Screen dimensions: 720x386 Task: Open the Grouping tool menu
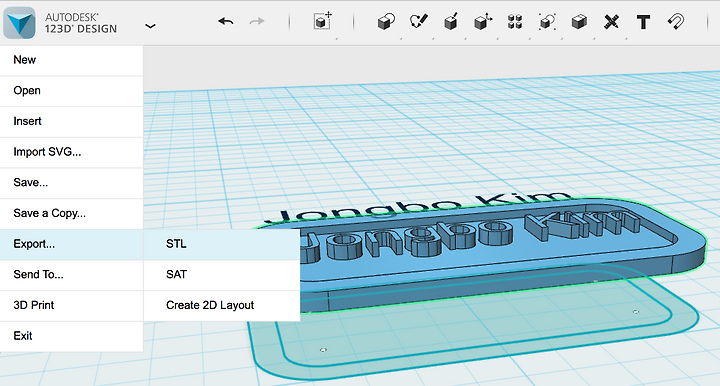point(547,22)
